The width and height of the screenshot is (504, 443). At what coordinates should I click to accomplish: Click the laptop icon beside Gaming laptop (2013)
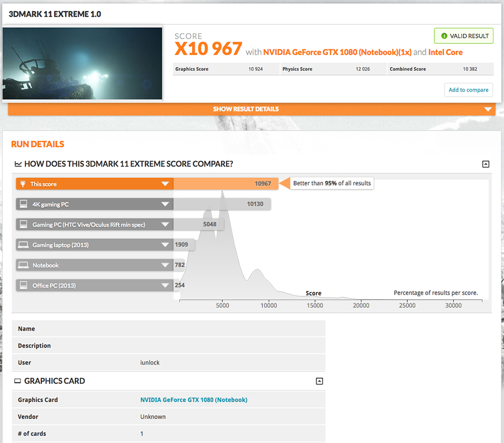pos(23,244)
